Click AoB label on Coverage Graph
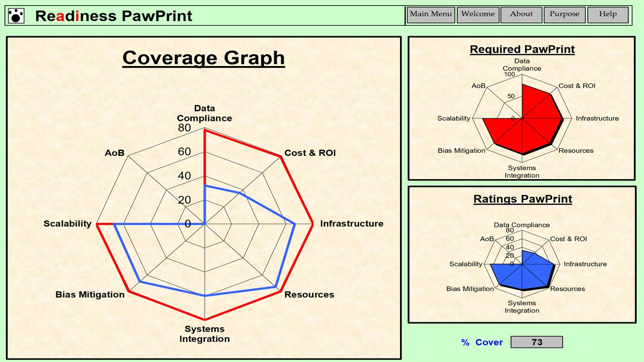Viewport: 644px width, 362px height. click(114, 153)
